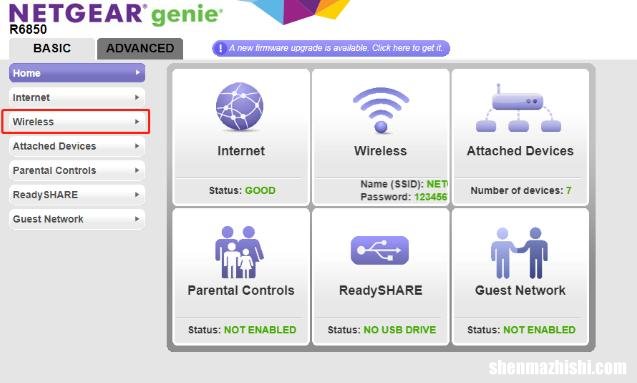
Task: Click the Attached Devices router icon
Action: 518,108
